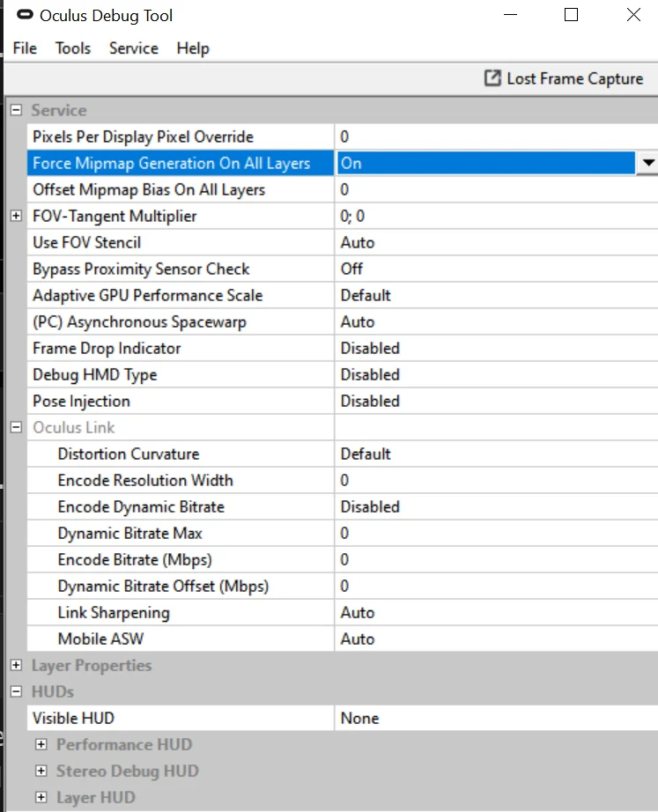The width and height of the screenshot is (658, 812).
Task: Collapse the HUDs section
Action: (x=16, y=691)
